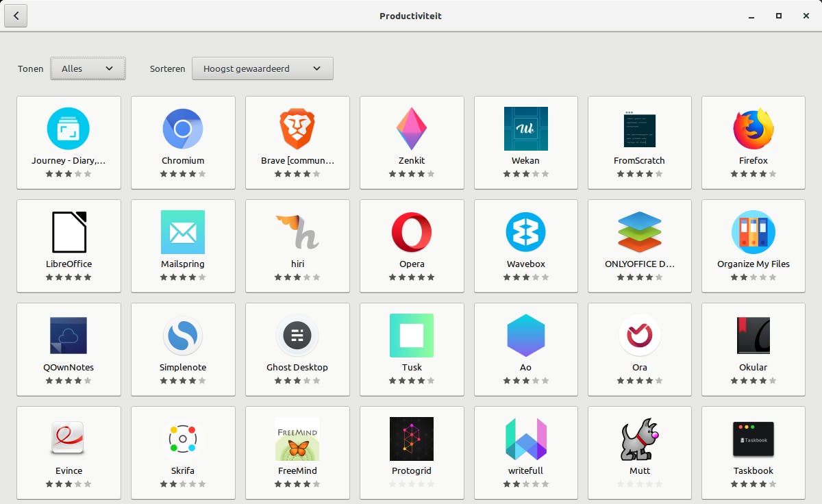Select the Mutt dog icon

(640, 439)
